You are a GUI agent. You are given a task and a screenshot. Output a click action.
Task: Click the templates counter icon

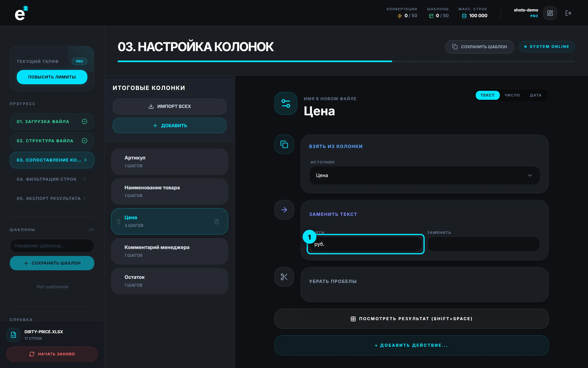(431, 16)
